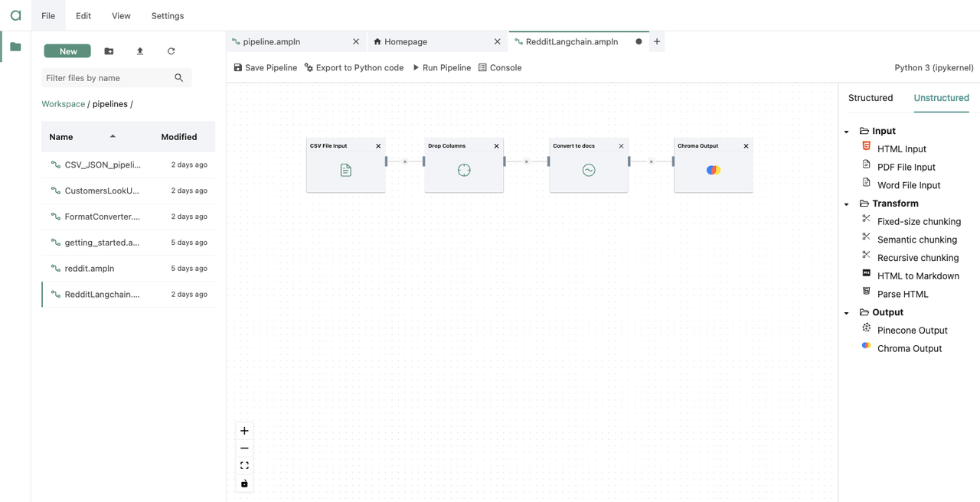Image resolution: width=980 pixels, height=502 pixels.
Task: Create new folder icon in file browser
Action: tap(109, 51)
